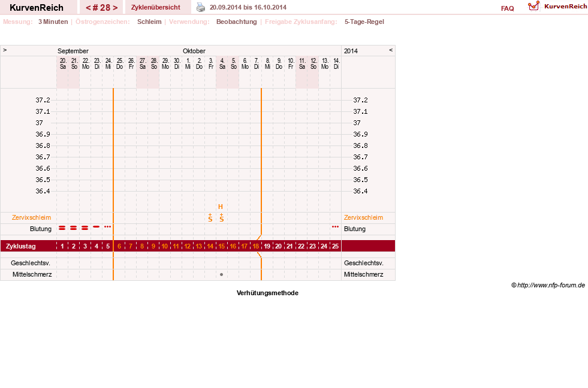The image size is (588, 388).
Task: Click date header 25. Do
Action: click(x=120, y=63)
